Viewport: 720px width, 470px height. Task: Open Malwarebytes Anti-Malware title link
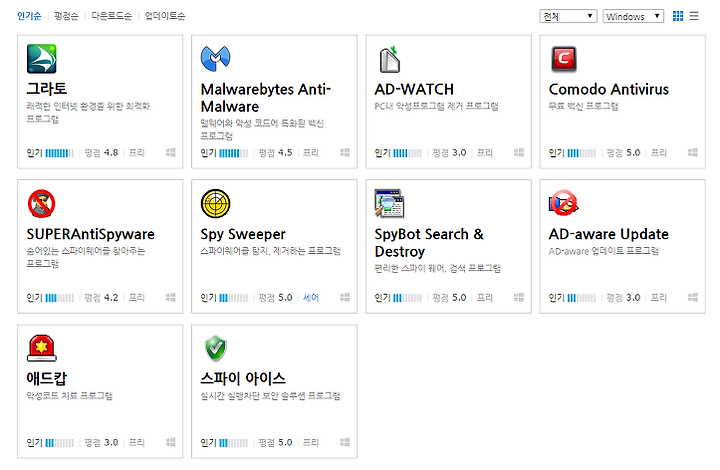pos(265,98)
